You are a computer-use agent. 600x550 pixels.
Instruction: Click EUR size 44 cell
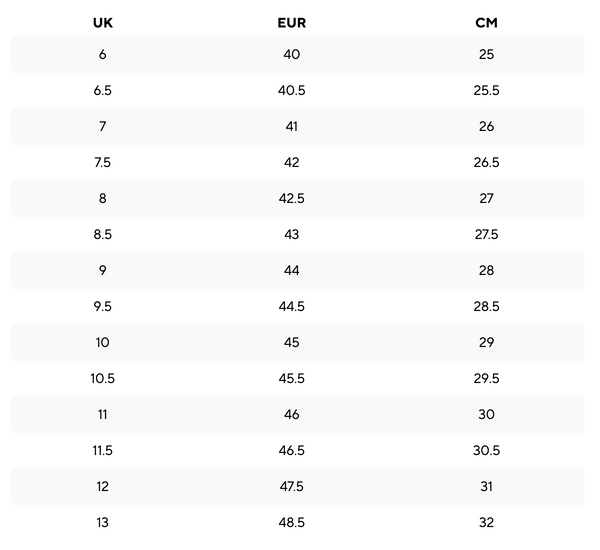tap(291, 270)
